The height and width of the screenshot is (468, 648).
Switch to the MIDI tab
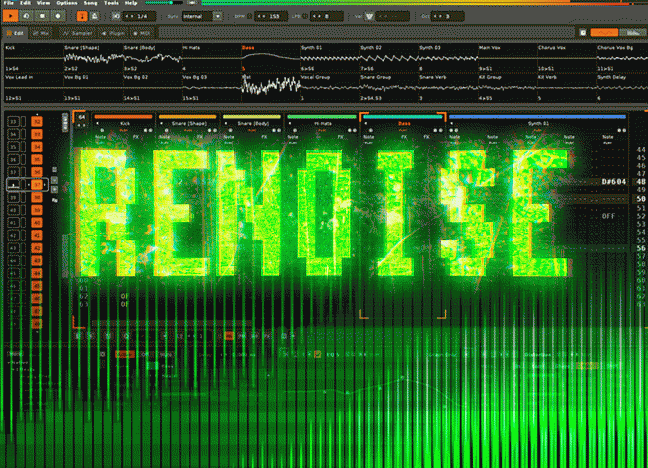pos(142,33)
